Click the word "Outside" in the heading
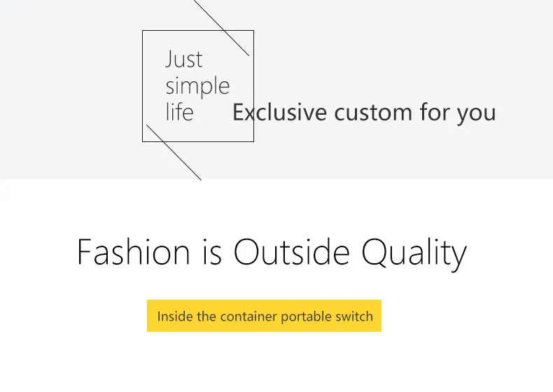This screenshot has width=553, height=392. tap(292, 251)
